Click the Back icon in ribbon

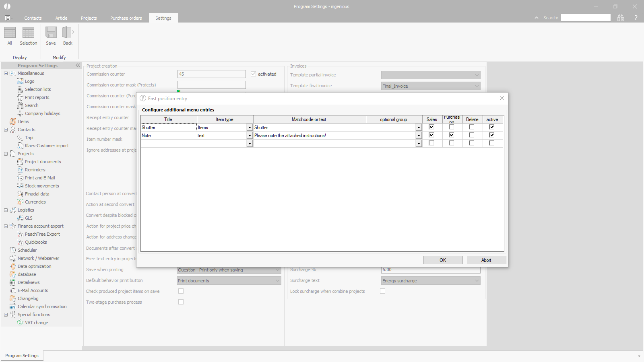pyautogui.click(x=68, y=33)
